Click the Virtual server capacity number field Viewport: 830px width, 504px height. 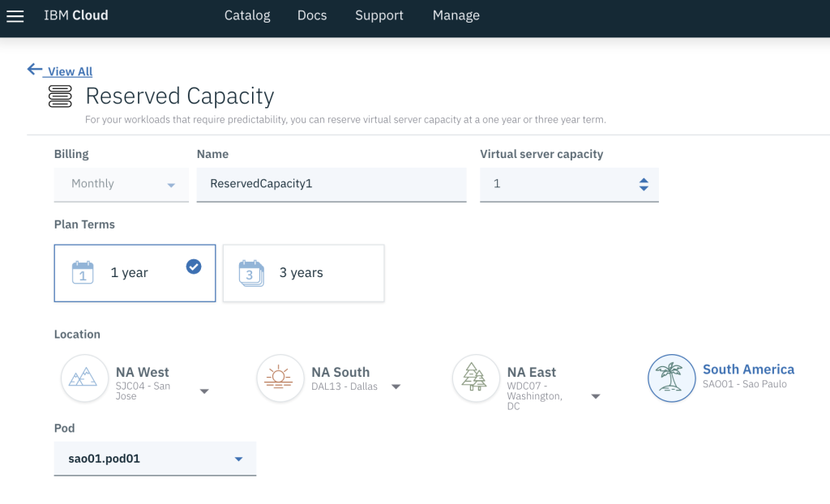(569, 184)
